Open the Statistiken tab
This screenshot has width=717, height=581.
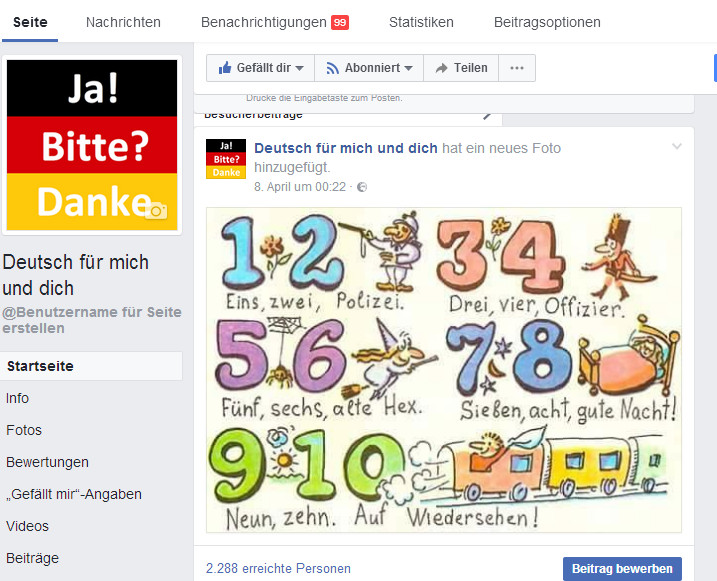pos(421,22)
